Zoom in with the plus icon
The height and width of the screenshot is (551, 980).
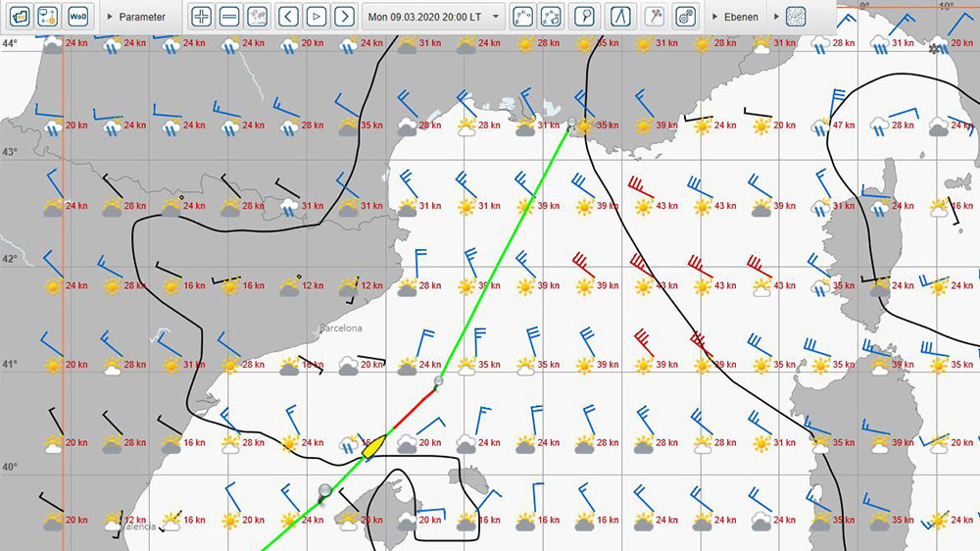click(x=201, y=17)
